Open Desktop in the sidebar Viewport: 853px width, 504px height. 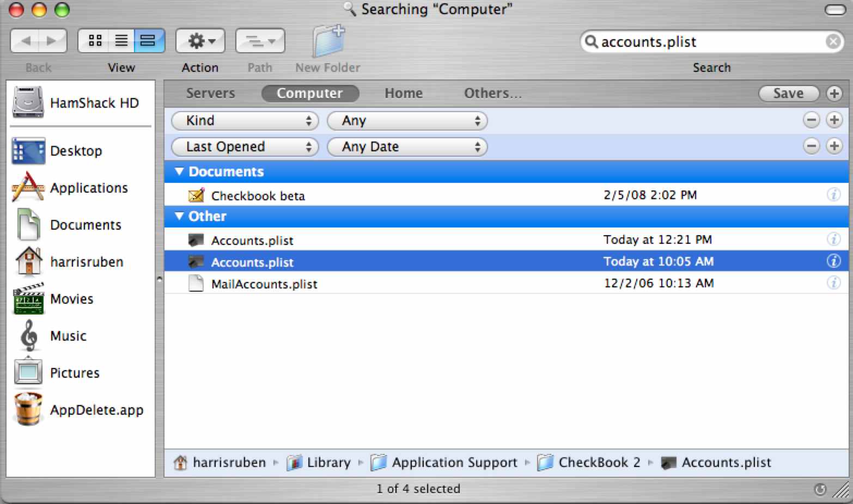coord(80,151)
